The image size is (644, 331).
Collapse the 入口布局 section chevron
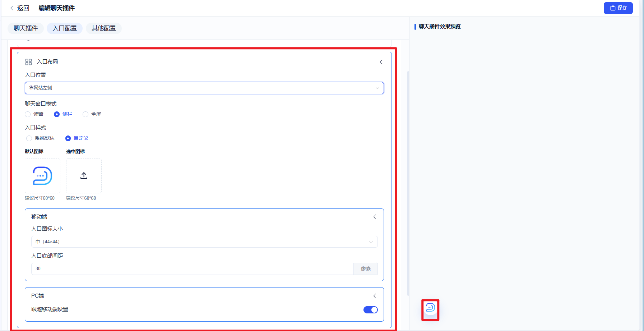(x=381, y=62)
